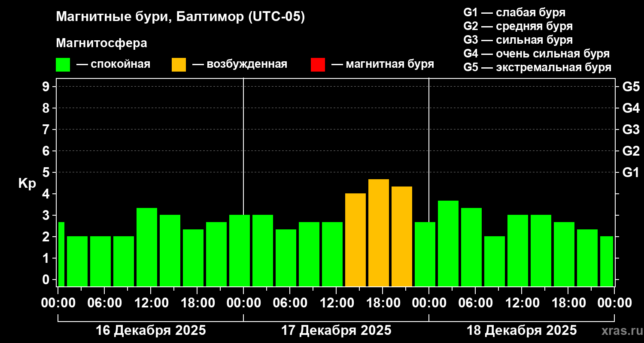Image resolution: width=644 pixels, height=343 pixels.
Task: Click the green 'спокойная' legend swatch
Action: point(63,65)
